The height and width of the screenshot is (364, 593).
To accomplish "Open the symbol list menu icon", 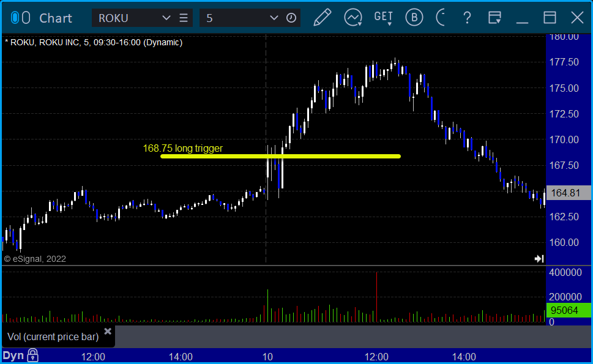I will pyautogui.click(x=184, y=18).
